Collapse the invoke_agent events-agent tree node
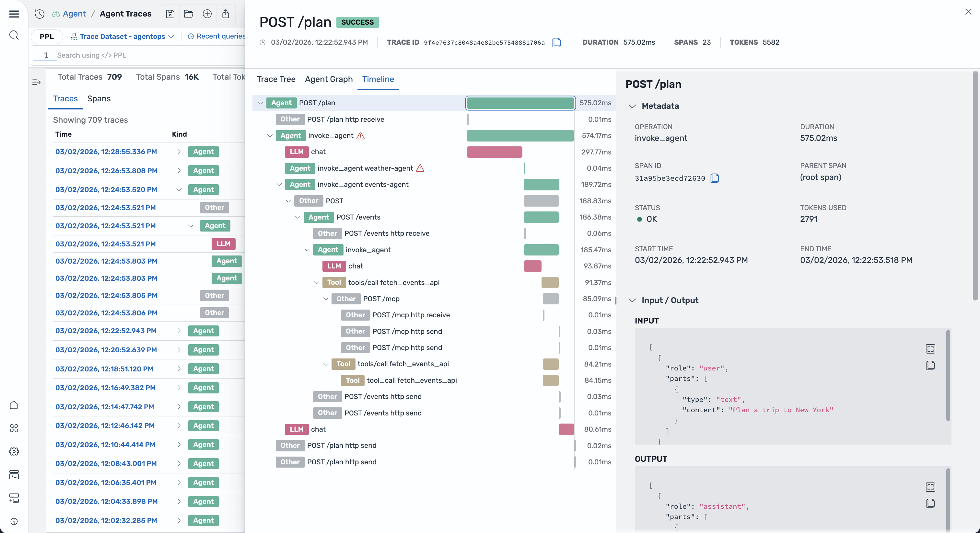980x533 pixels. point(280,184)
